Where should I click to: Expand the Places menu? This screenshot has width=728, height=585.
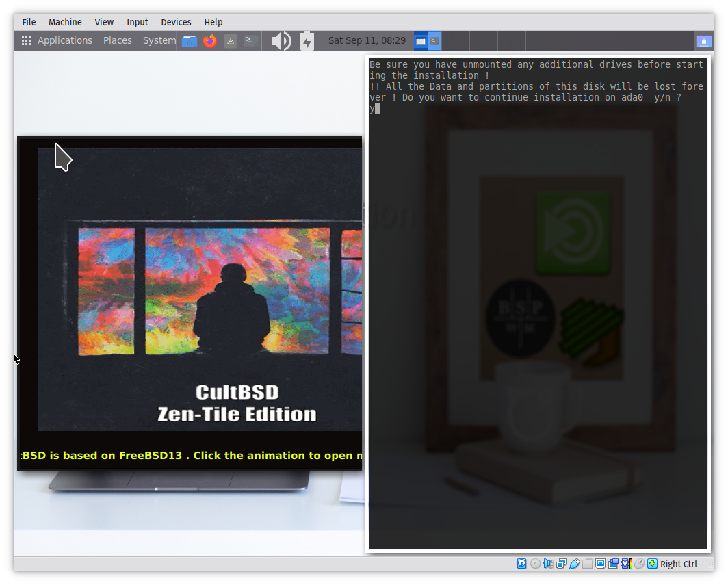pos(117,40)
